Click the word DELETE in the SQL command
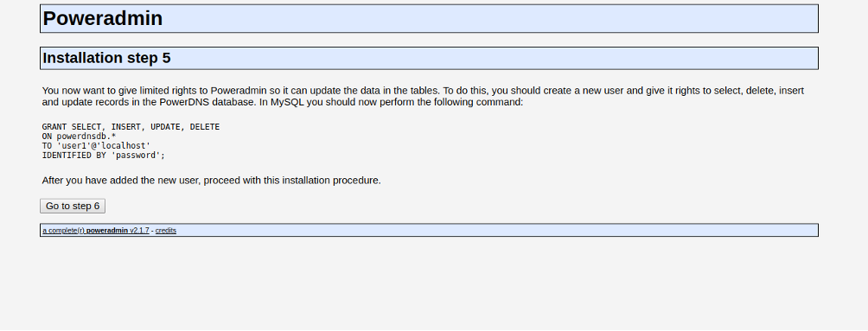Image resolution: width=868 pixels, height=331 pixels. coord(205,127)
